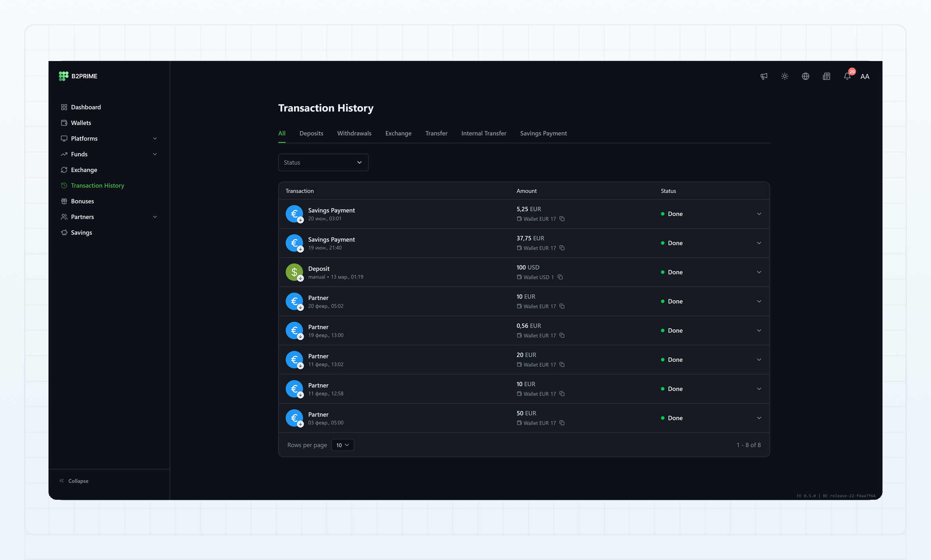The height and width of the screenshot is (560, 931).
Task: Copy wallet for 20 EUR transaction
Action: pyautogui.click(x=562, y=364)
